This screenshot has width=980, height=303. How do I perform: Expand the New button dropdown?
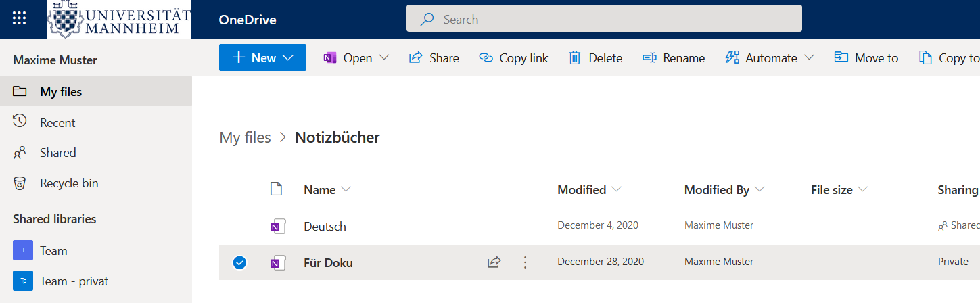coord(289,57)
